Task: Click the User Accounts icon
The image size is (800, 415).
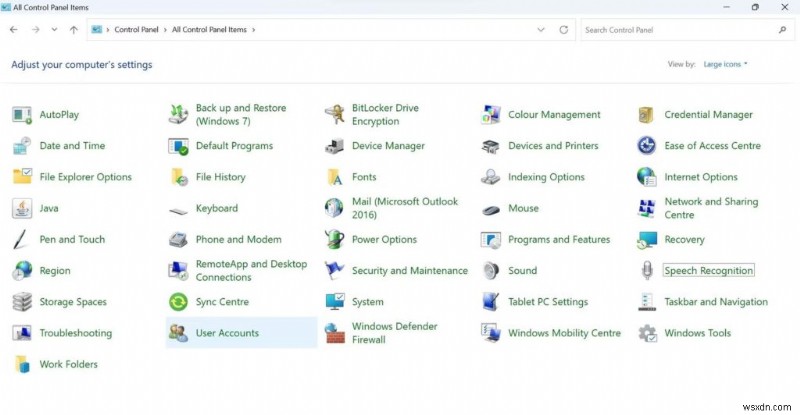Action: click(x=178, y=333)
